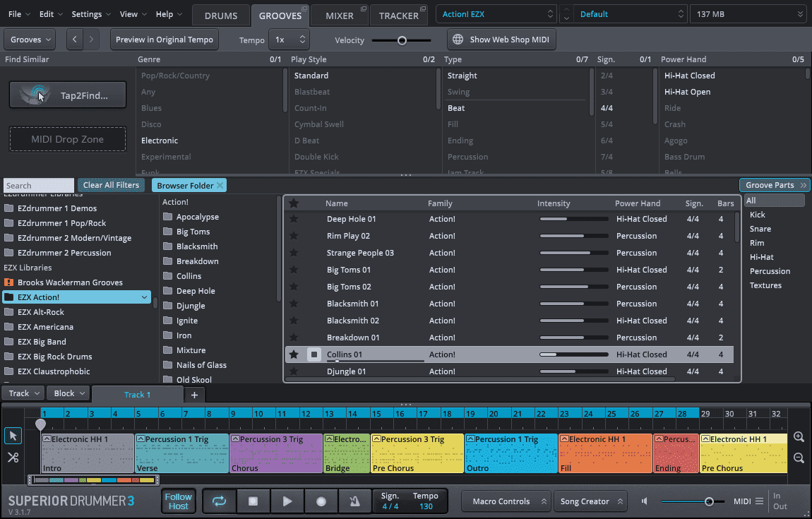Screen dimensions: 812x519
Task: Toggle favorite star on Collins 01
Action: pos(294,354)
